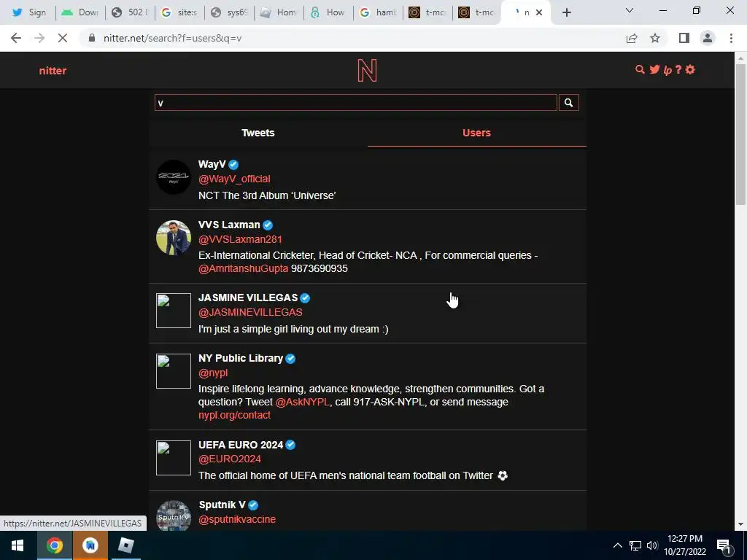747x560 pixels.
Task: Click into the search query field
Action: (356, 102)
